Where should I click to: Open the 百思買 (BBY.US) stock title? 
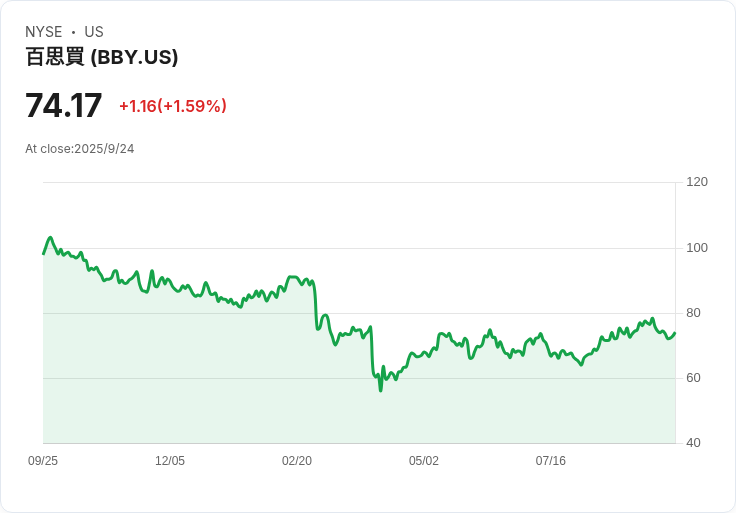point(102,57)
